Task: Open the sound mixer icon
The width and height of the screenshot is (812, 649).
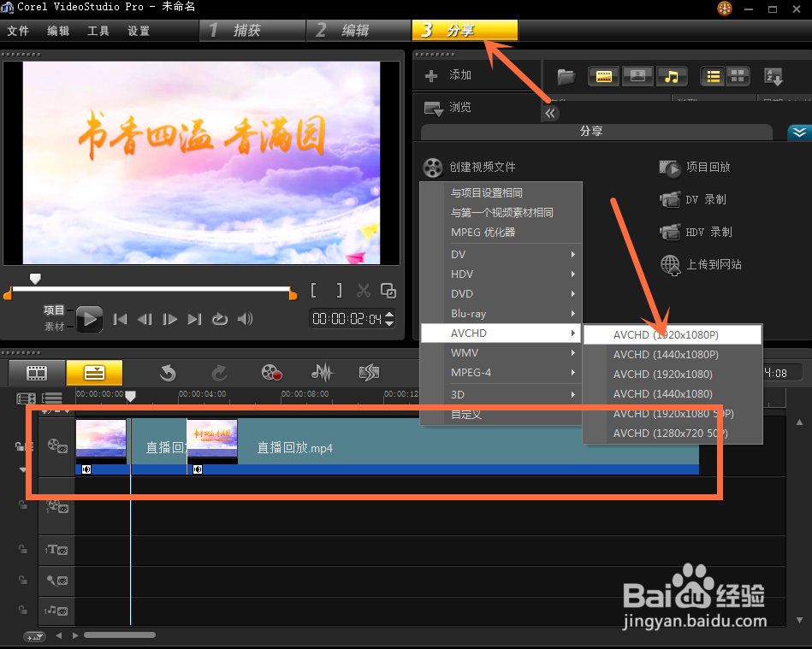Action: coord(322,372)
